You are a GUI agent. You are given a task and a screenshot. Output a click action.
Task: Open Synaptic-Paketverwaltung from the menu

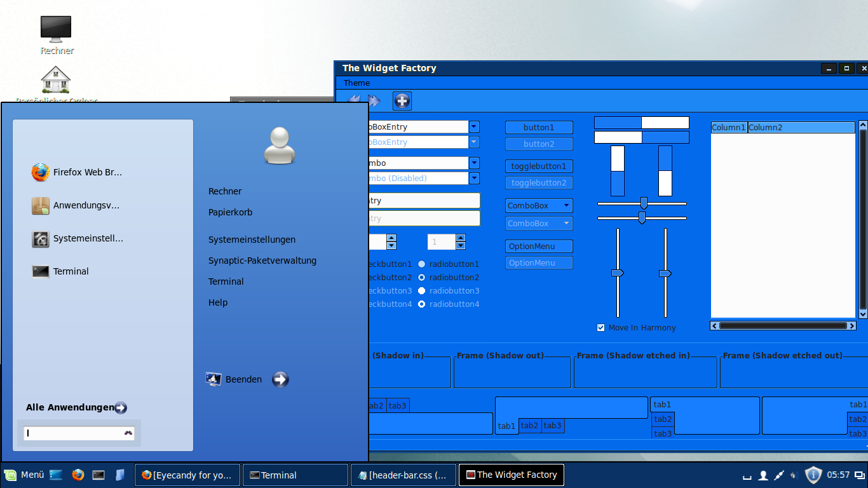tap(262, 261)
